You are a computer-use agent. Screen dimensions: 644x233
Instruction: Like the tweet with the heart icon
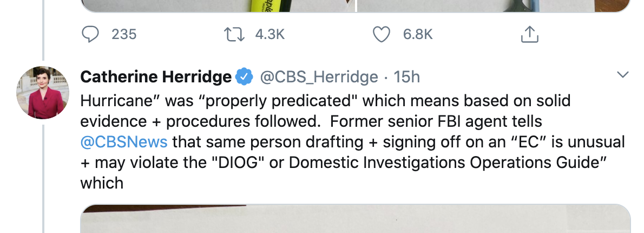381,35
